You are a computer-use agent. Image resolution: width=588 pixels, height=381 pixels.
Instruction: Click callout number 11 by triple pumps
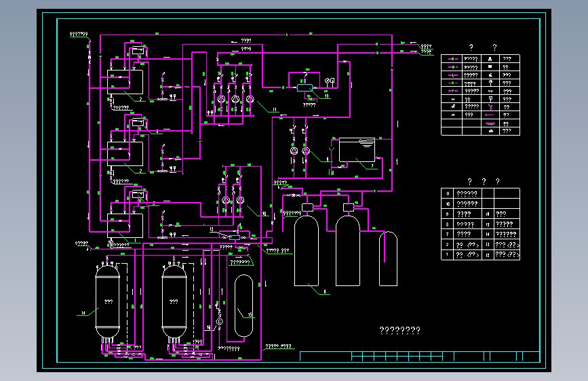click(x=275, y=110)
